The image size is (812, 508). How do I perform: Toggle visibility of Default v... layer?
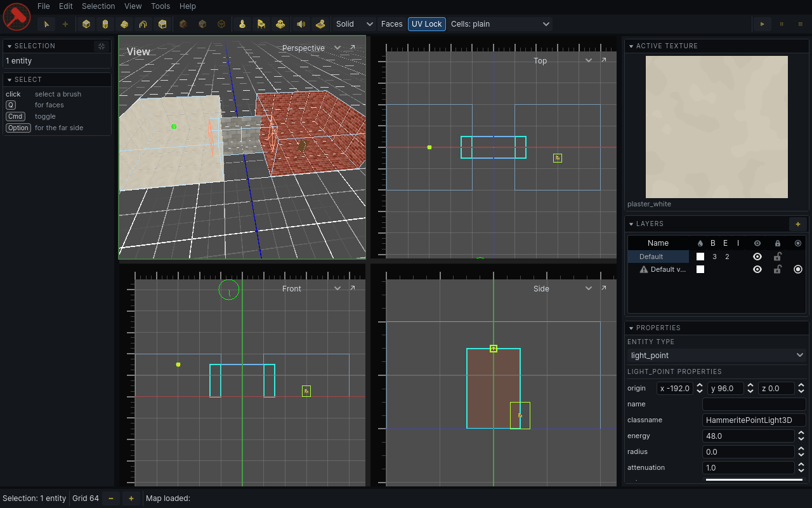point(757,269)
